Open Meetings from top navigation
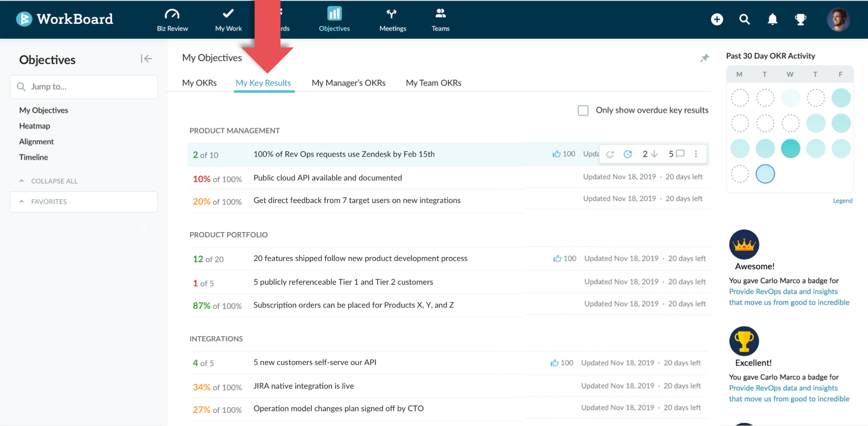The image size is (868, 426). pos(393,20)
